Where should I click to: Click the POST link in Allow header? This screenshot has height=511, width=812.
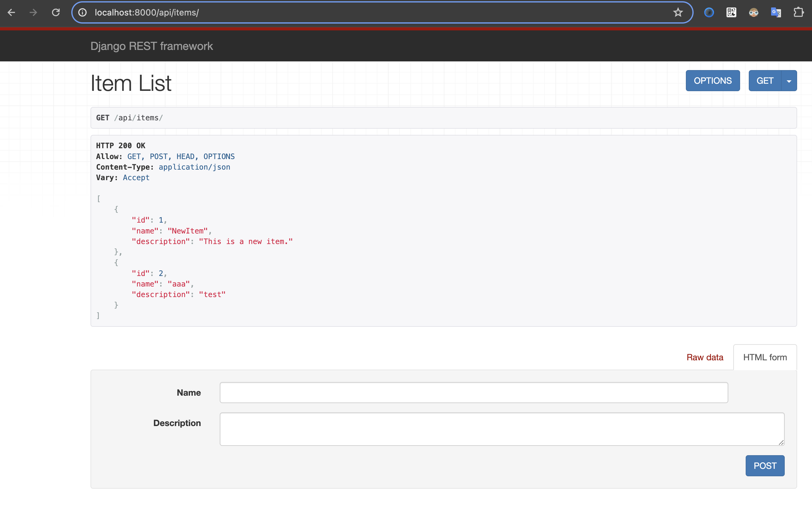pyautogui.click(x=159, y=156)
